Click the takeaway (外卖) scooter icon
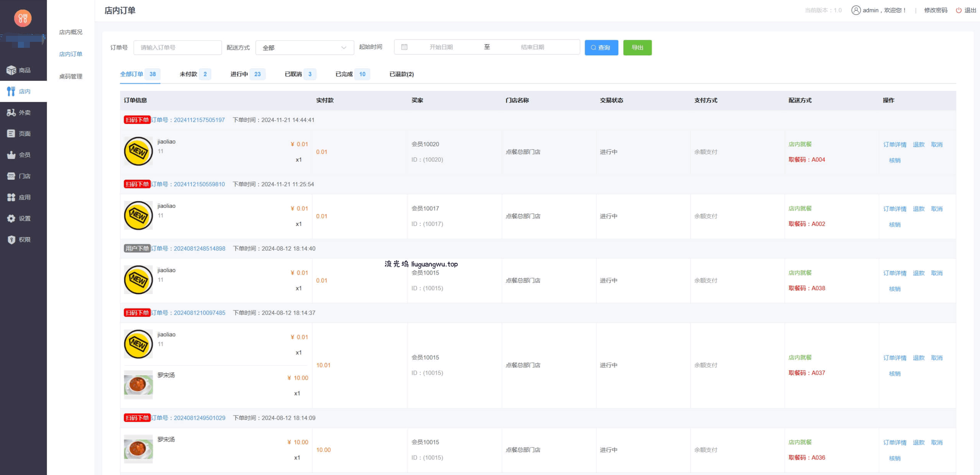The width and height of the screenshot is (980, 475). click(11, 113)
